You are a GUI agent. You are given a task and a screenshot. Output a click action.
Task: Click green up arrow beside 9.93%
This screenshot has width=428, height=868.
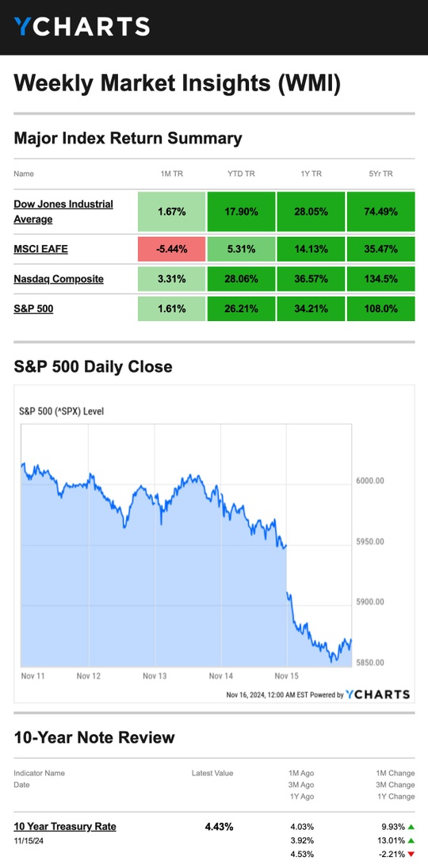tap(411, 827)
